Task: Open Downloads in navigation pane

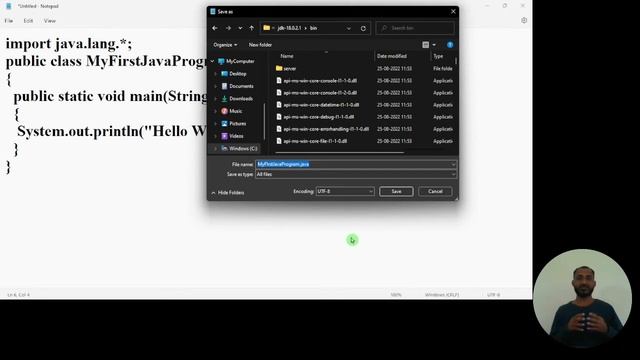Action: pyautogui.click(x=241, y=99)
